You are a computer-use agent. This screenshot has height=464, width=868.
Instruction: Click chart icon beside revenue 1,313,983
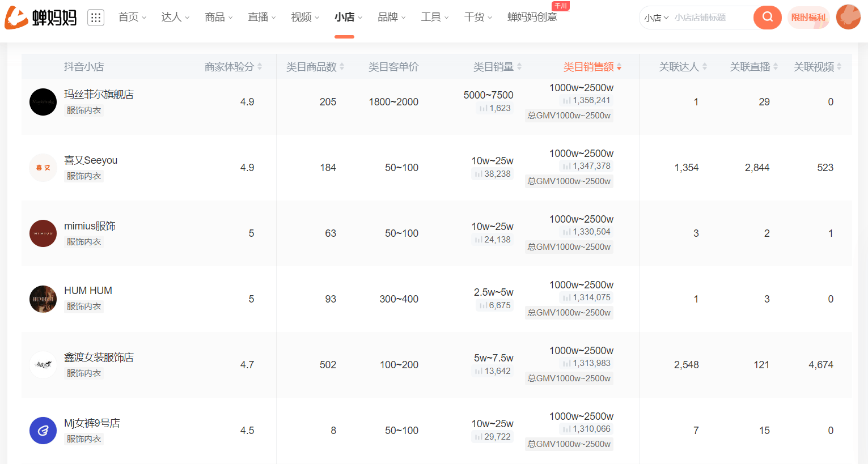[566, 363]
